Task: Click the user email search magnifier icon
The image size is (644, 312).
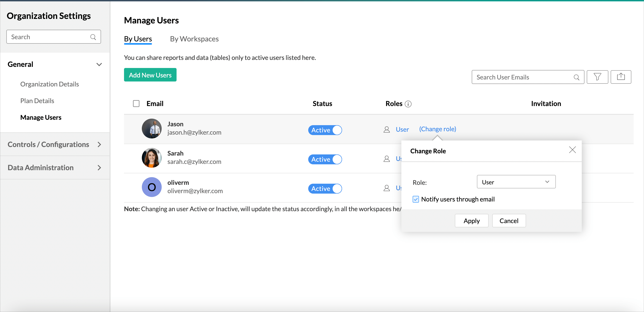Action: (576, 77)
